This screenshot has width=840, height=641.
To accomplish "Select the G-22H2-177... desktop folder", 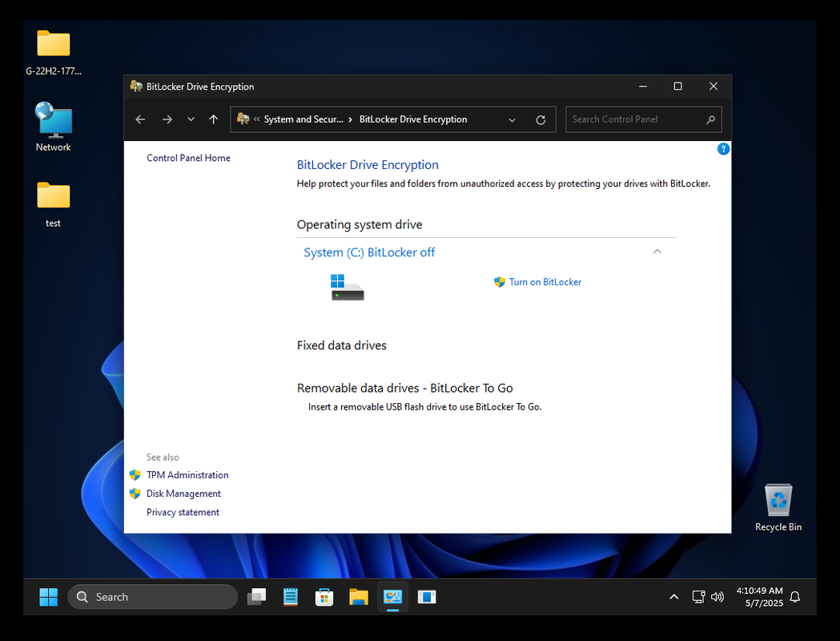I will tap(54, 53).
